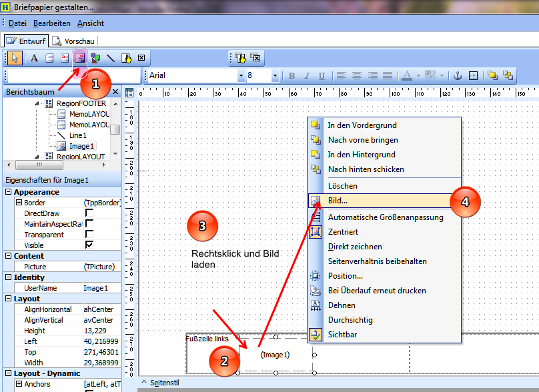Toggle the Transparent checkbox
The height and width of the screenshot is (392, 539).
click(89, 234)
